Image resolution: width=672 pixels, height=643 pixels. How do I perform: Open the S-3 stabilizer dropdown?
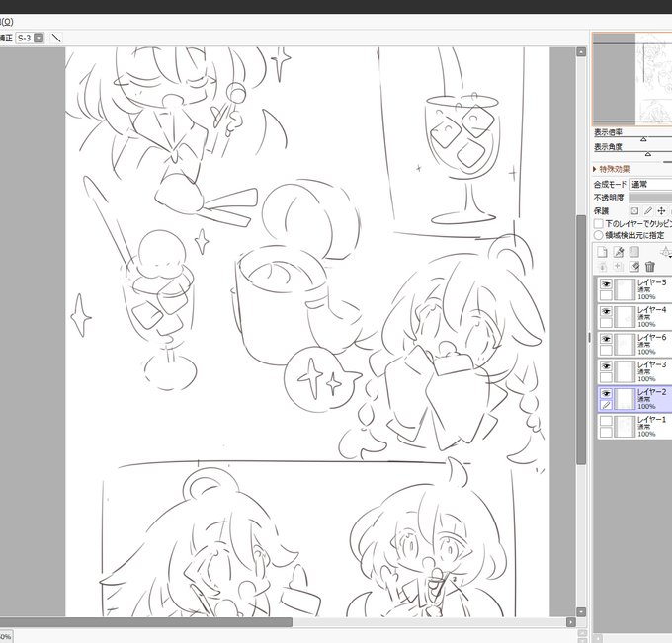39,38
